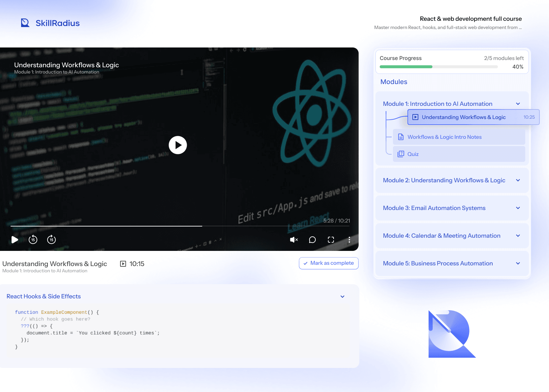Click the video duration icon beside 10:15

[123, 264]
